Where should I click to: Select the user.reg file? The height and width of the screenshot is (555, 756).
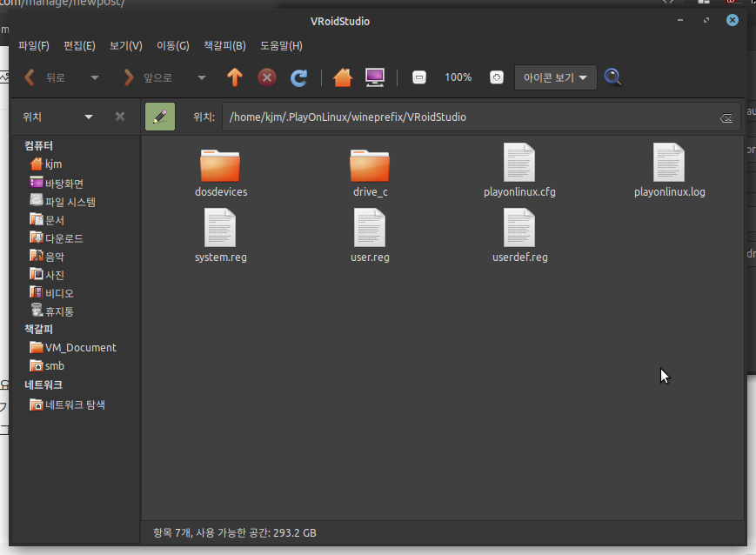tap(370, 235)
